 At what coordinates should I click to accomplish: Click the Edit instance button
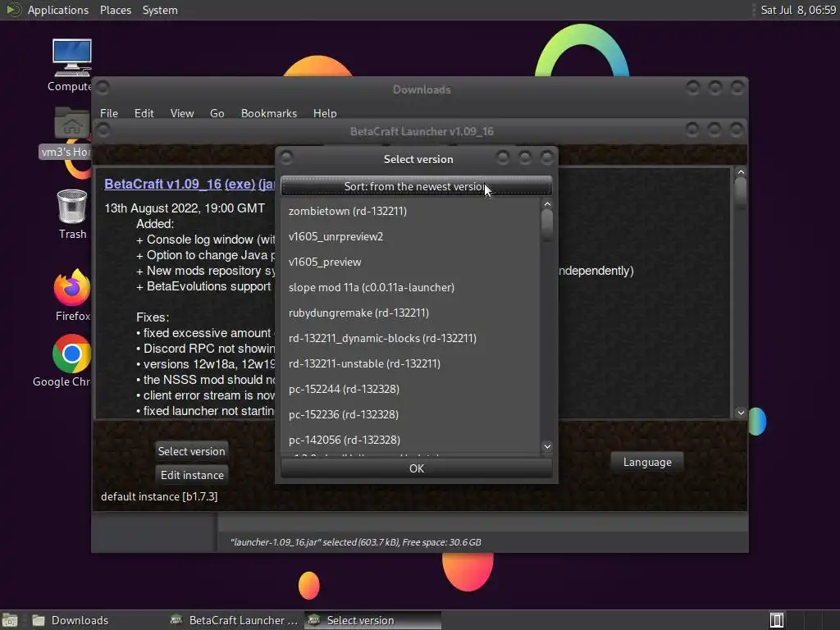[x=192, y=475]
